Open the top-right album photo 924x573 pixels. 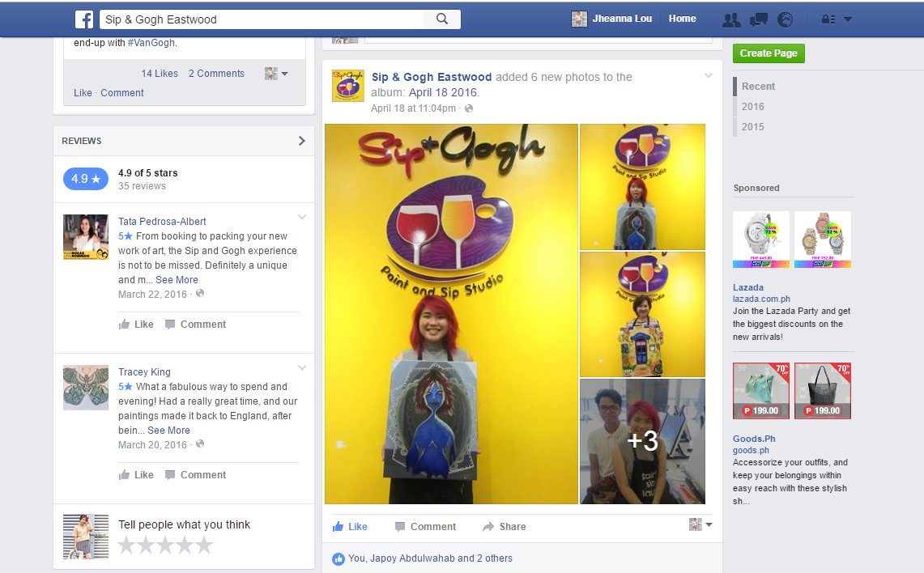pos(642,187)
